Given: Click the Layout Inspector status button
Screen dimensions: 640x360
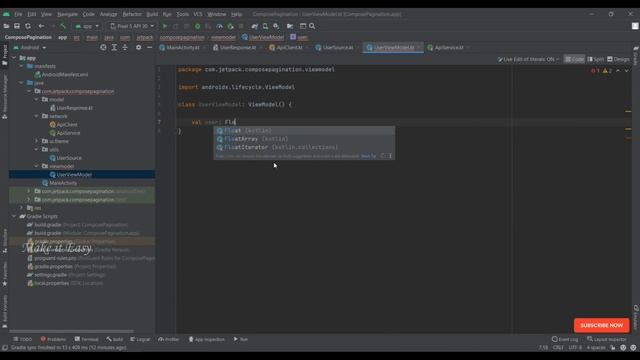Looking at the screenshot, I should click(x=608, y=339).
